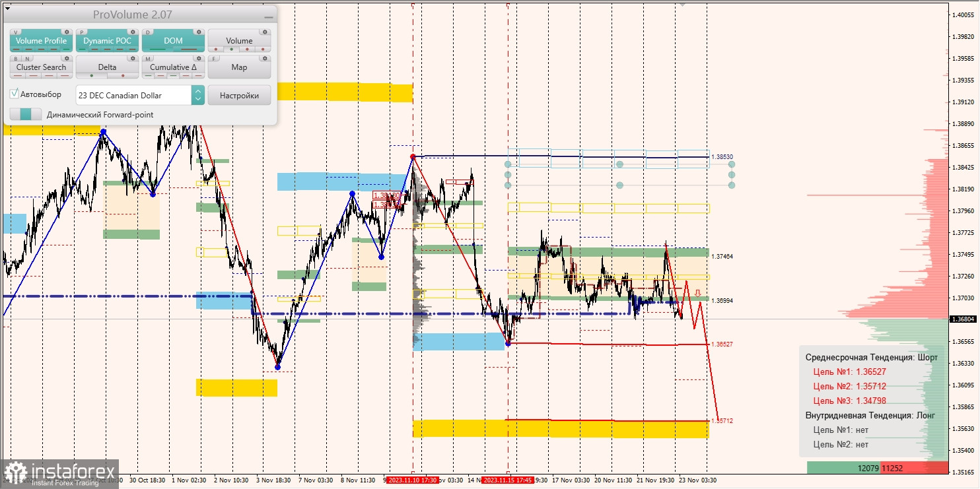
Task: Click the contract field showing 23 DEC Canadian Dollar
Action: pyautogui.click(x=134, y=95)
